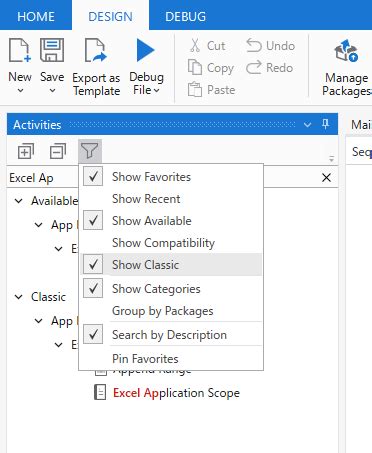Click the activity search field

point(43,178)
